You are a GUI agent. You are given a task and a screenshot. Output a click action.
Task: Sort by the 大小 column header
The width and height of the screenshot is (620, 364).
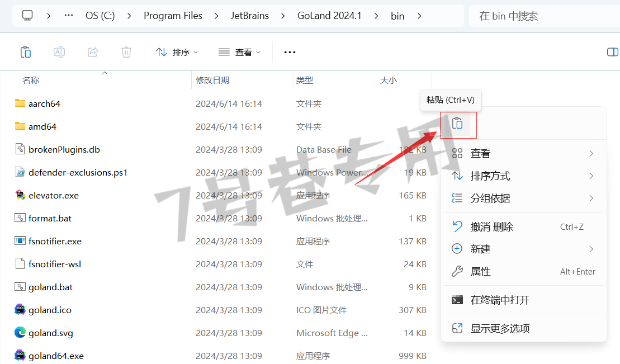[389, 81]
